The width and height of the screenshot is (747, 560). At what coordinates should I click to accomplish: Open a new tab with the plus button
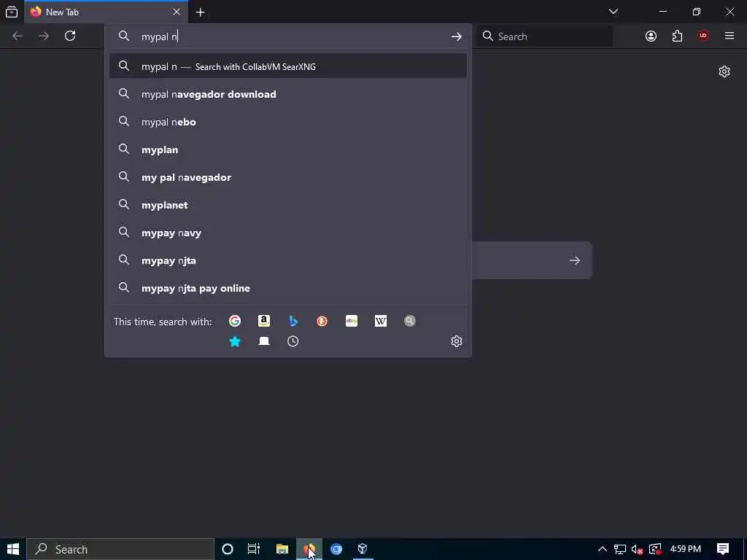tap(200, 12)
